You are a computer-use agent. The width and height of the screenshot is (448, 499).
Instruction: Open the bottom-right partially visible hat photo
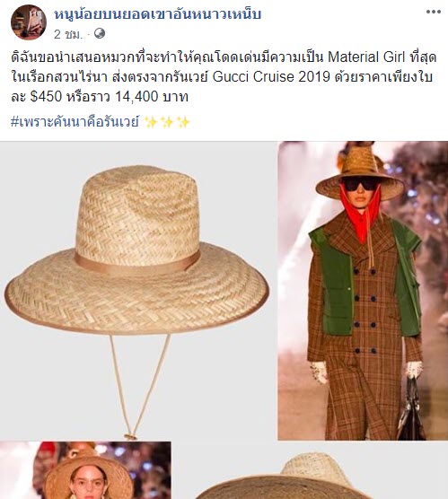(311, 470)
